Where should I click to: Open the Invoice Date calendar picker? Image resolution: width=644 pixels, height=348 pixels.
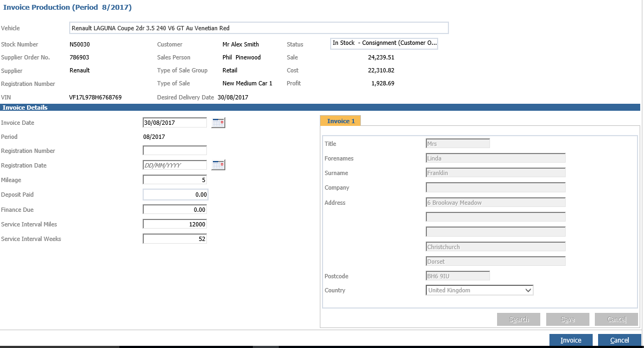tap(218, 123)
